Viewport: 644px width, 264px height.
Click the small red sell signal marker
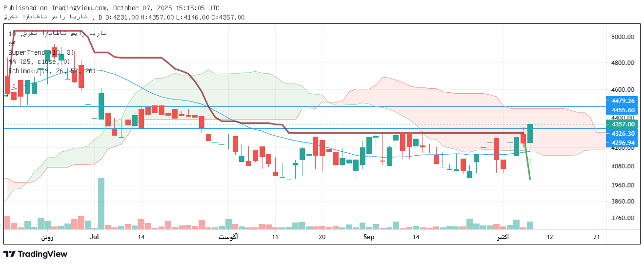tap(14, 86)
